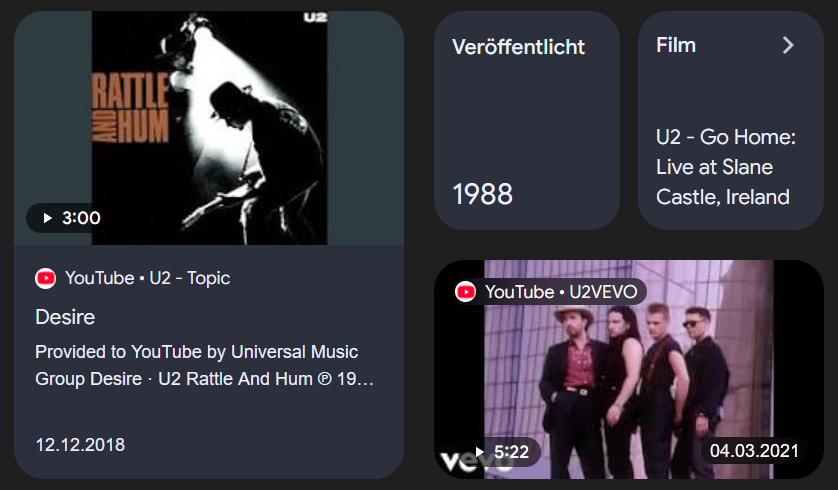838x490 pixels.
Task: Click the play icon on the 5:22 badge
Action: click(x=479, y=452)
